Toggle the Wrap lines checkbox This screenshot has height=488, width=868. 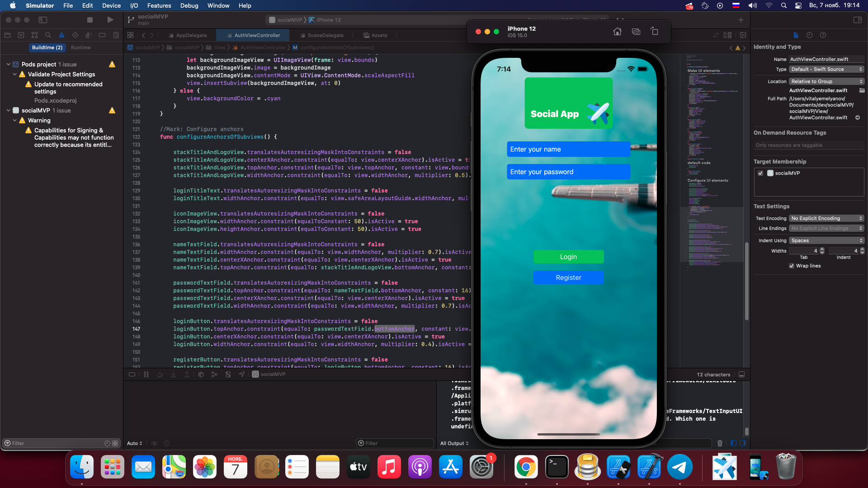tap(792, 266)
